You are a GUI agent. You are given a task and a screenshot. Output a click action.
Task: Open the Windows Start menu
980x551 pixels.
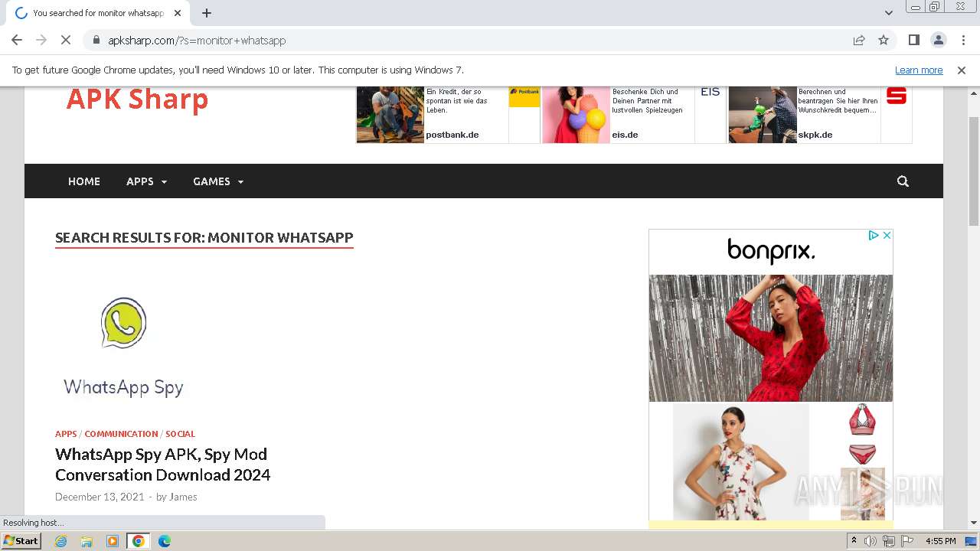point(21,541)
